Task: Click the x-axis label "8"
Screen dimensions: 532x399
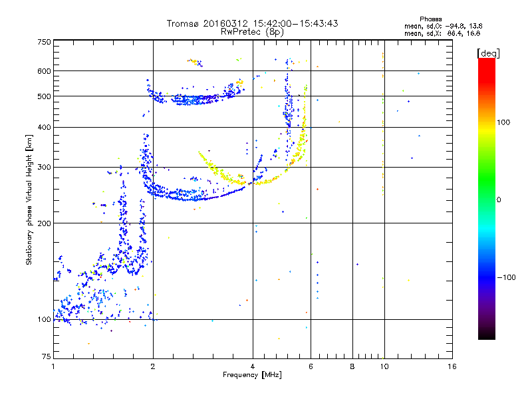Action: 352,366
